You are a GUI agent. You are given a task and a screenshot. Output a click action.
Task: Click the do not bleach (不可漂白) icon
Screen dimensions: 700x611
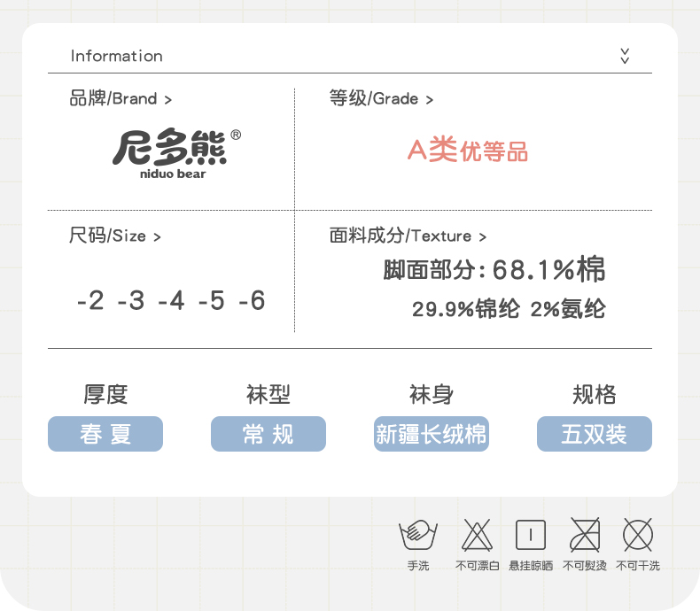[477, 535]
